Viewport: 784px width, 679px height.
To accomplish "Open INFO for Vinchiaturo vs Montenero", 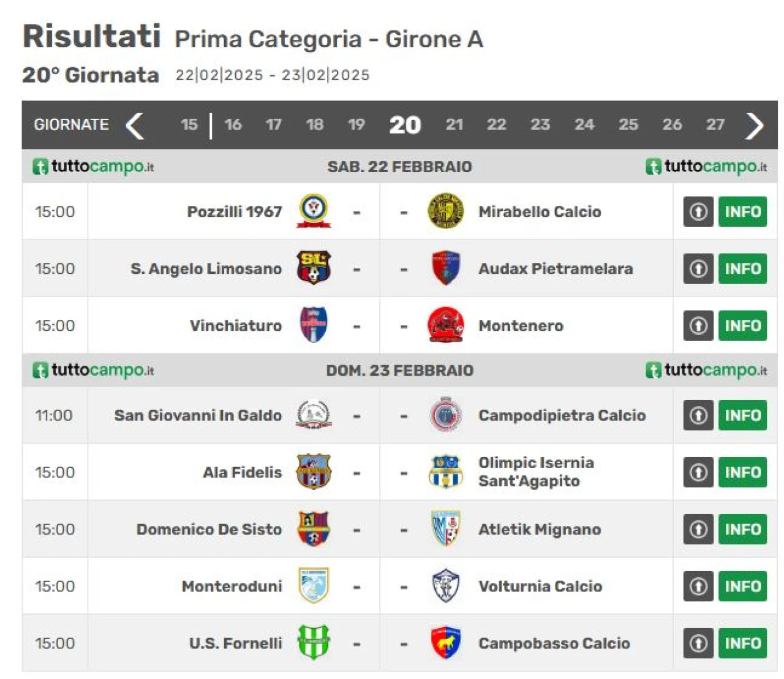I will pyautogui.click(x=742, y=325).
